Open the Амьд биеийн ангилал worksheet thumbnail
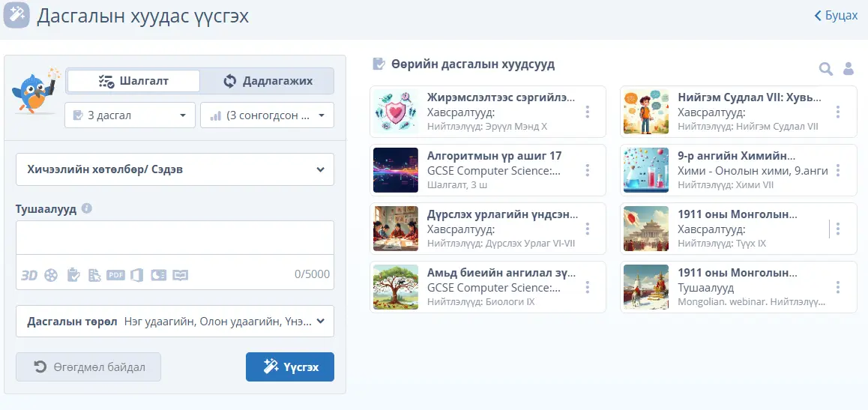 click(x=395, y=287)
